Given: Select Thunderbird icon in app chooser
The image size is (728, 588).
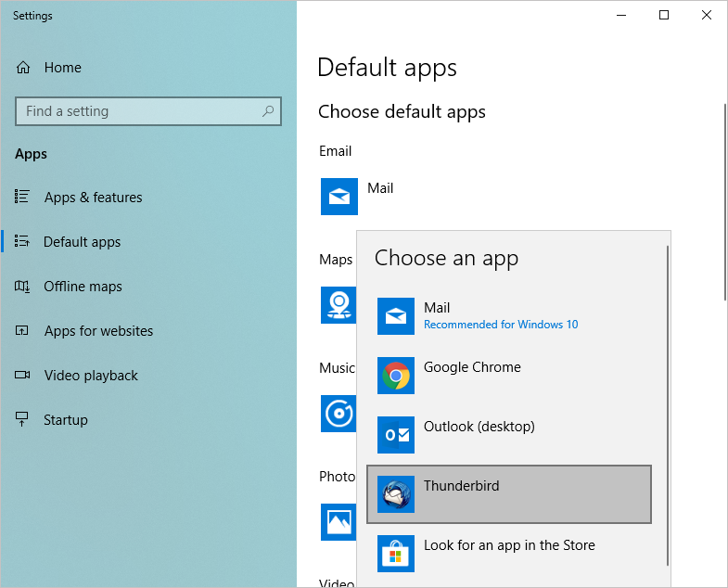Looking at the screenshot, I should tap(396, 494).
